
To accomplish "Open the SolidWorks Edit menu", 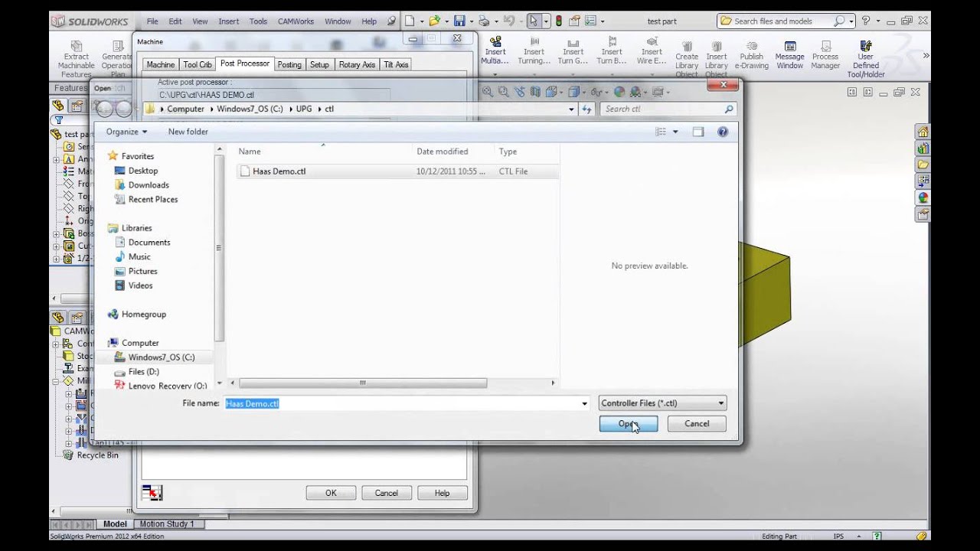I will 175,21.
